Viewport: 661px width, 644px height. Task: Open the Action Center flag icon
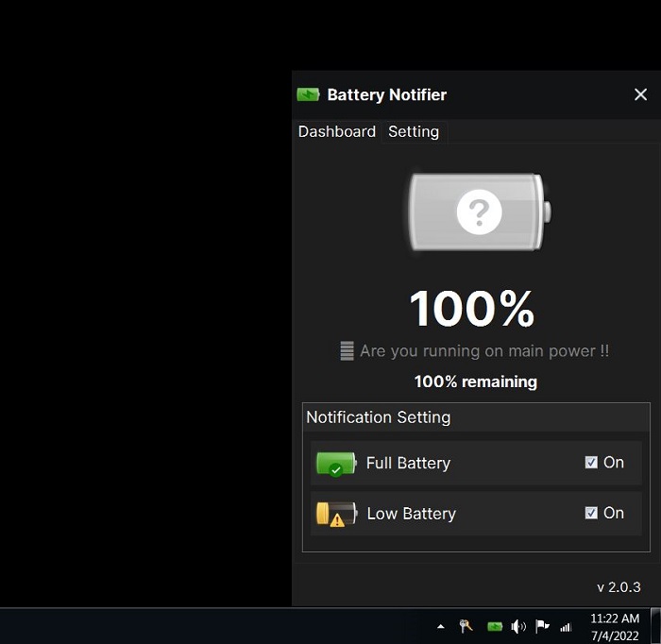click(542, 626)
